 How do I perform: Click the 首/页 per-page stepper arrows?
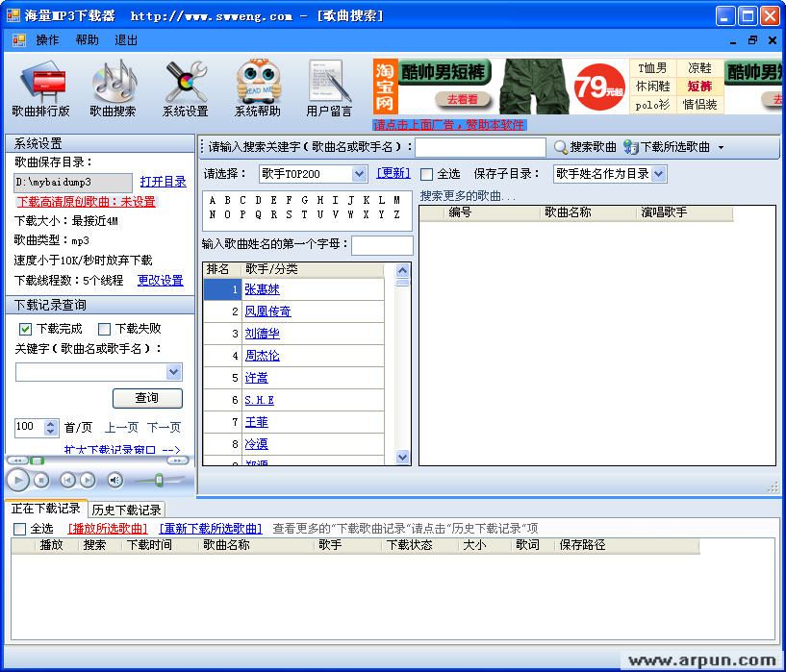coord(51,427)
